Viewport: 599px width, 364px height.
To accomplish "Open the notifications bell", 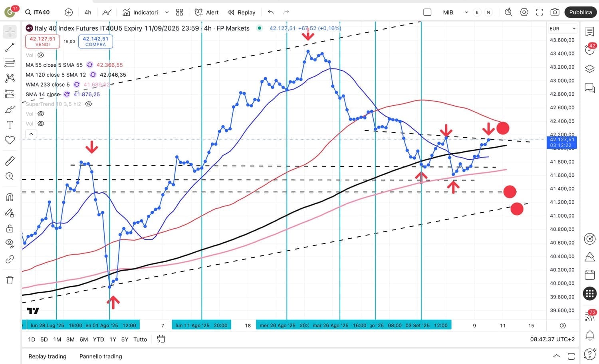I will (590, 335).
